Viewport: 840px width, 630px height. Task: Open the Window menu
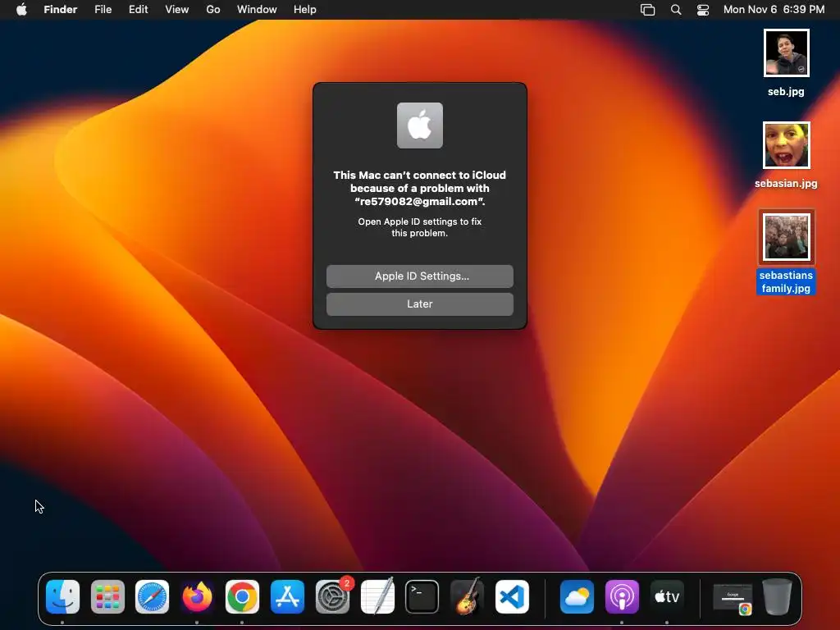257,10
